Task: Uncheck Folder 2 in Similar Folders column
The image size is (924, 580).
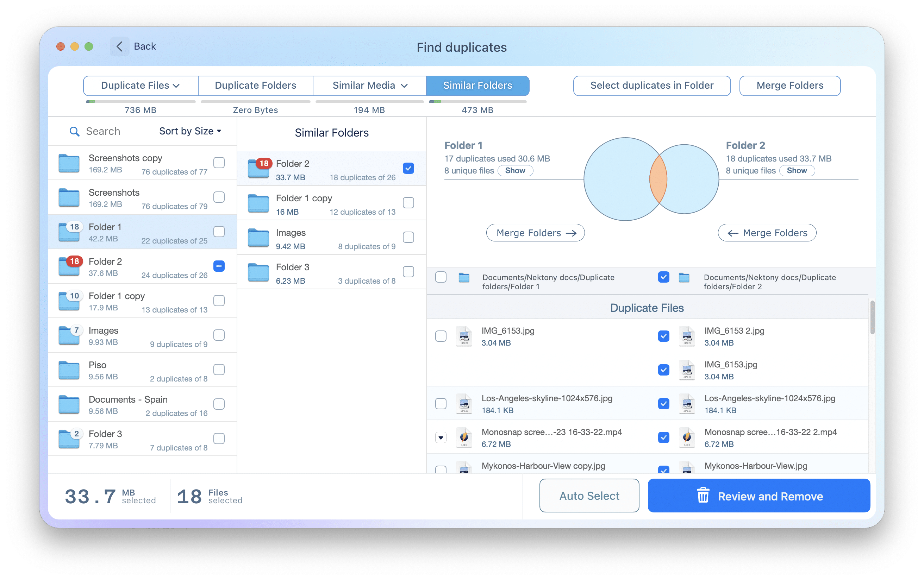Action: [409, 168]
